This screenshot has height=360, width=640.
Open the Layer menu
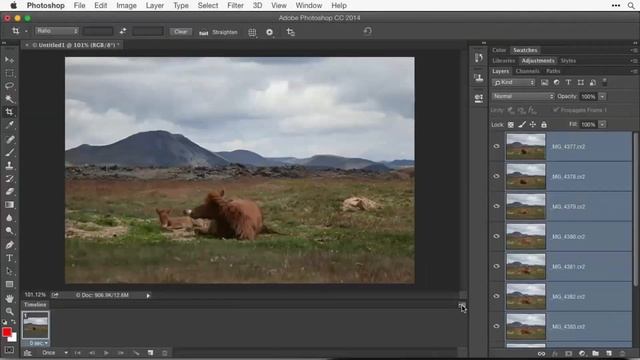click(155, 6)
